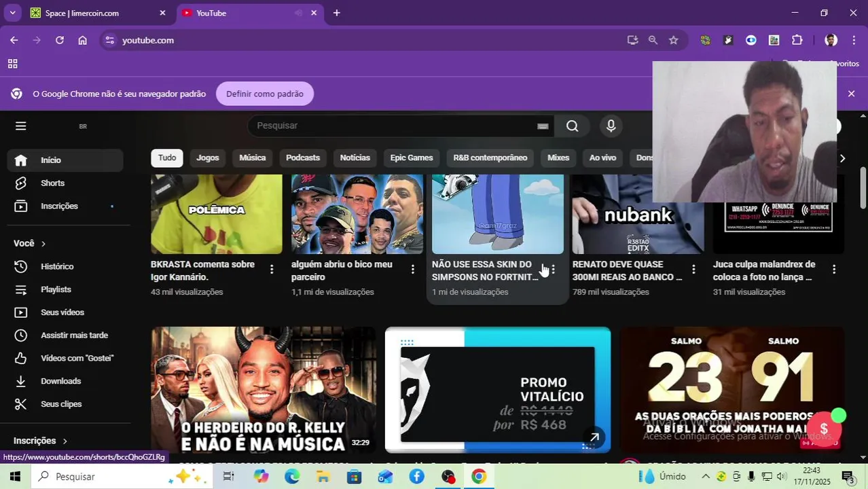The width and height of the screenshot is (868, 489).
Task: Click the Seus clipes scissors icon
Action: point(21,404)
